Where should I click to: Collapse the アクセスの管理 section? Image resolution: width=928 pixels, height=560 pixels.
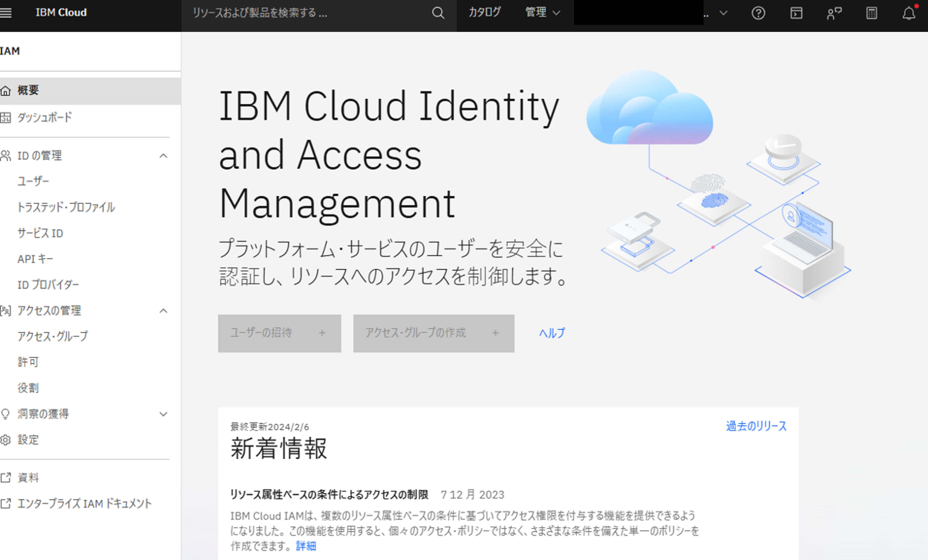click(x=163, y=311)
